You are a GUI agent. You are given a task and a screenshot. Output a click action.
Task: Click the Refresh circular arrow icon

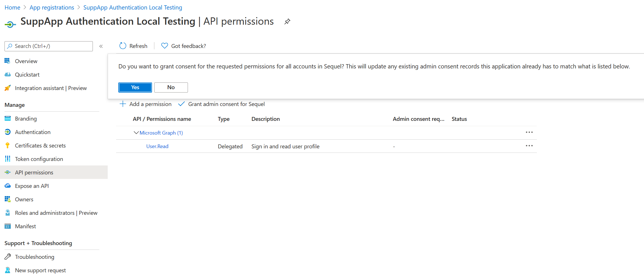point(123,46)
